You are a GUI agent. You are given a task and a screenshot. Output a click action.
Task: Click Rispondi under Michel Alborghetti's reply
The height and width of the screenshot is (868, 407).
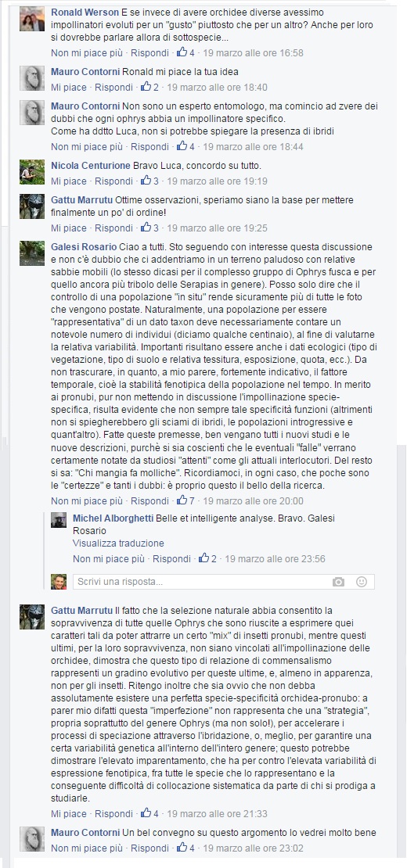(171, 559)
